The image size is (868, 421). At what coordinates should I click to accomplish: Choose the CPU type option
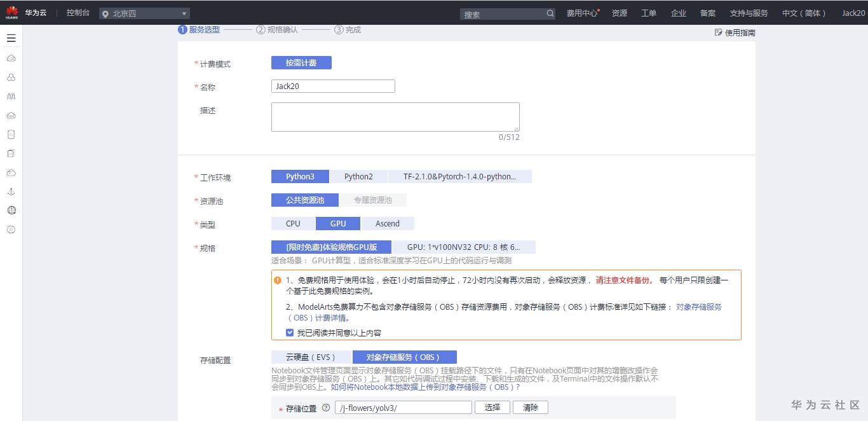click(293, 224)
